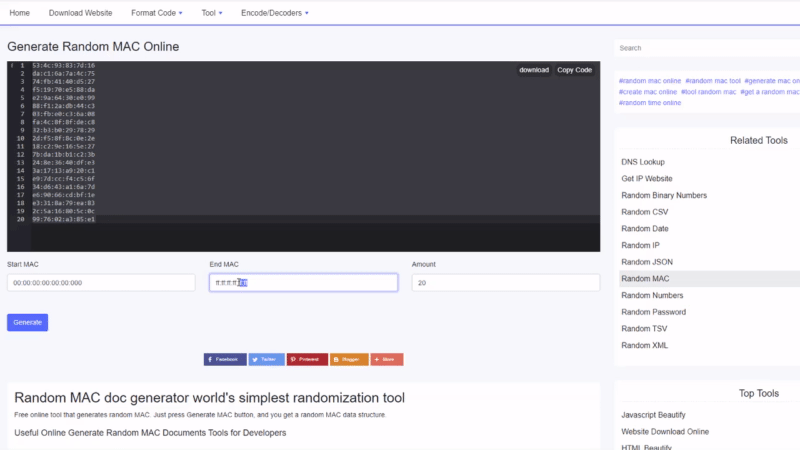Share page via Pinterest button
The height and width of the screenshot is (450, 800).
[307, 359]
